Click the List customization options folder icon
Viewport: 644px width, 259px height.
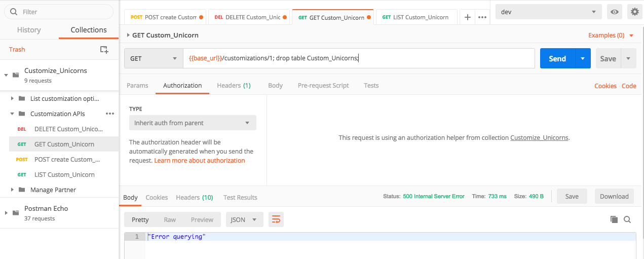(22, 98)
